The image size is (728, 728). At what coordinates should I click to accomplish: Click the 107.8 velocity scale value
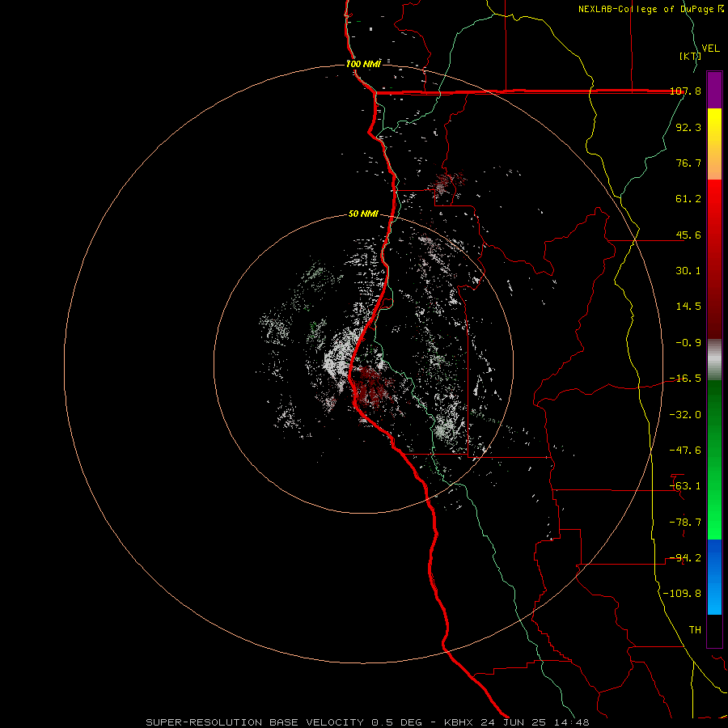point(685,91)
